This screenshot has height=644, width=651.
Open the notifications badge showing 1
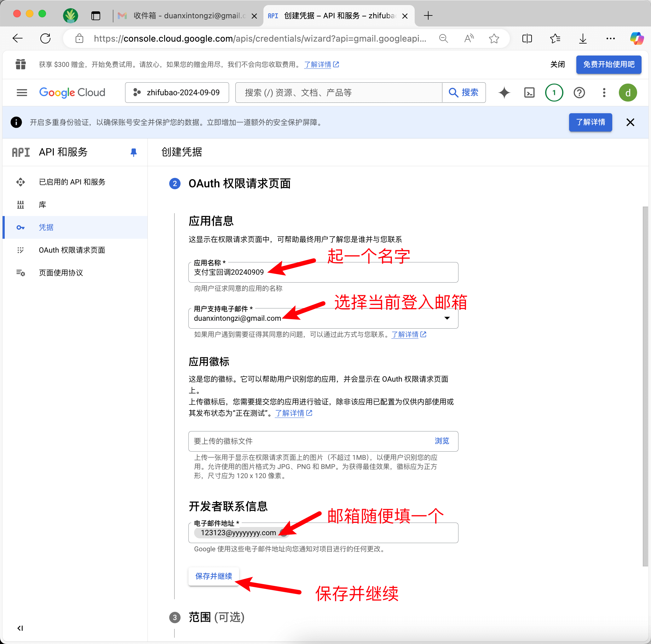tap(554, 92)
